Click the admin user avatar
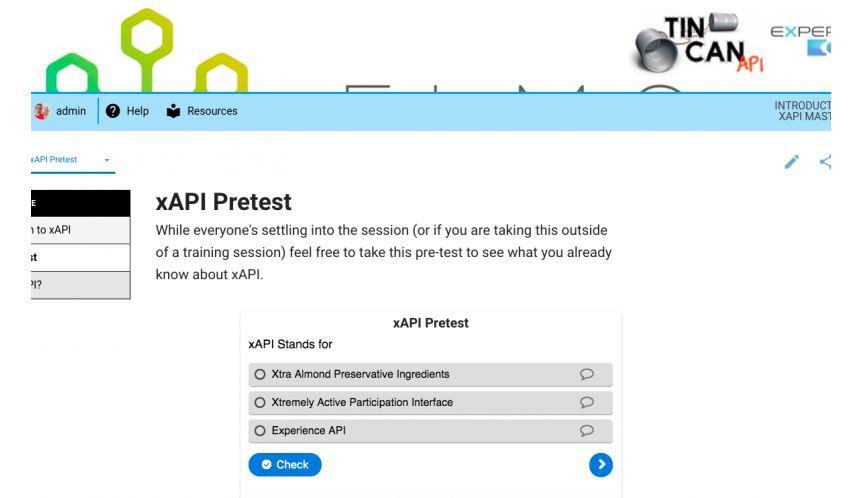Viewport: 850px width, 498px height. [x=41, y=111]
